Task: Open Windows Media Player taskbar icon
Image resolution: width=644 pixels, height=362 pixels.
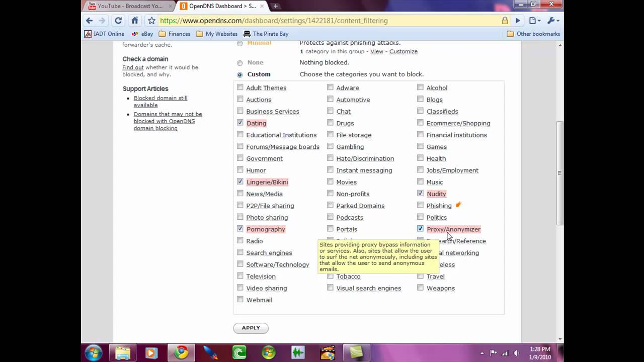Action: tap(151, 353)
